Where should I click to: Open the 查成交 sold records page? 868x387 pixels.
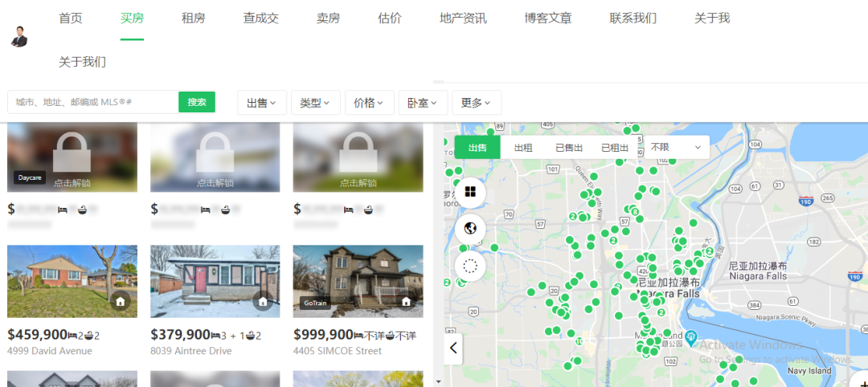[260, 18]
